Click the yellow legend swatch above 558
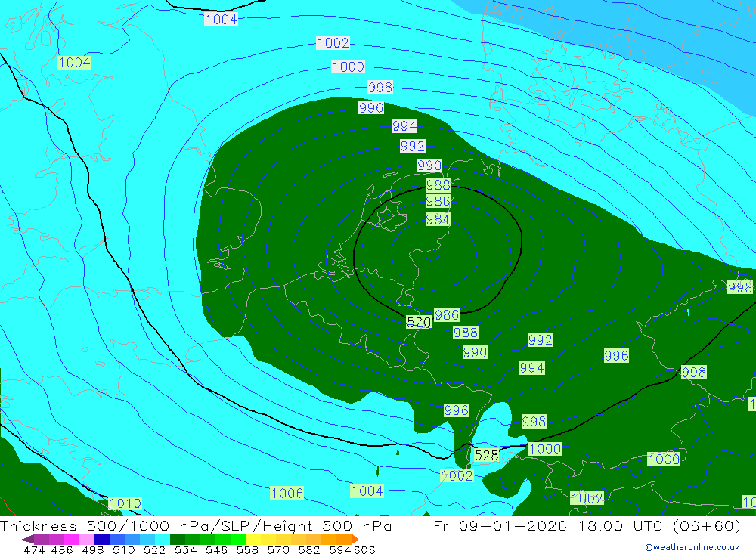Image resolution: width=756 pixels, height=554 pixels. [253, 539]
